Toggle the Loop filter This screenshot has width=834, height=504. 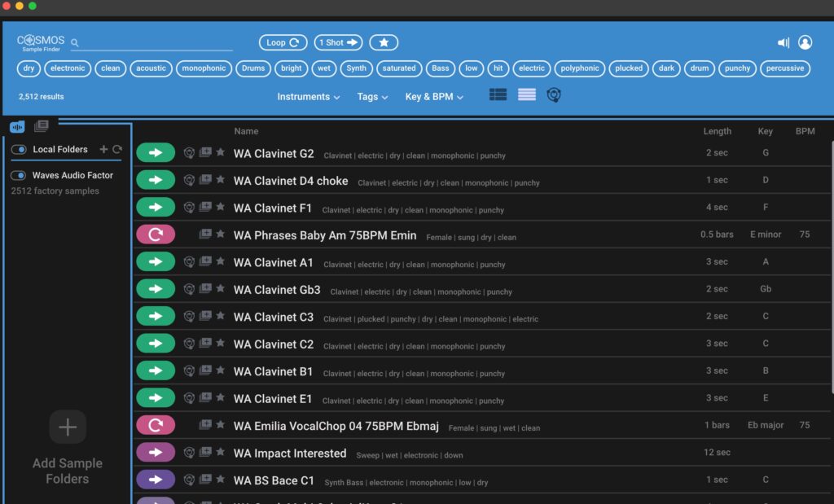283,42
